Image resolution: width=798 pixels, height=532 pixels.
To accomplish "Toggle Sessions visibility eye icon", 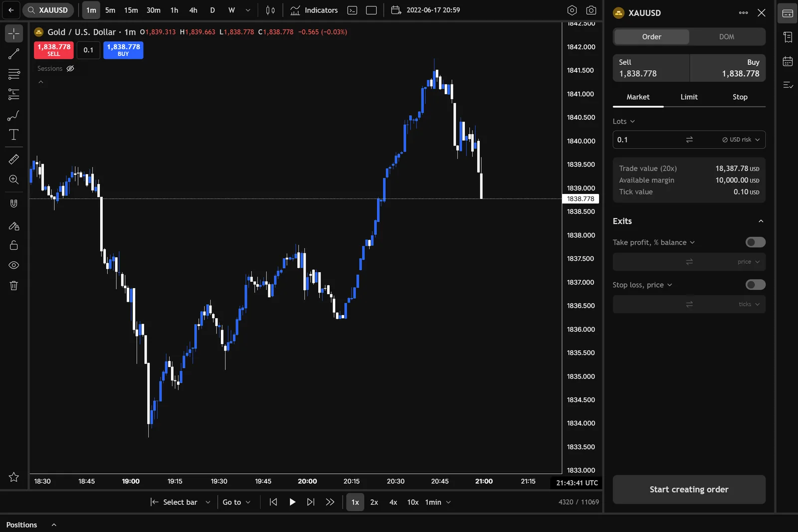I will (70, 69).
